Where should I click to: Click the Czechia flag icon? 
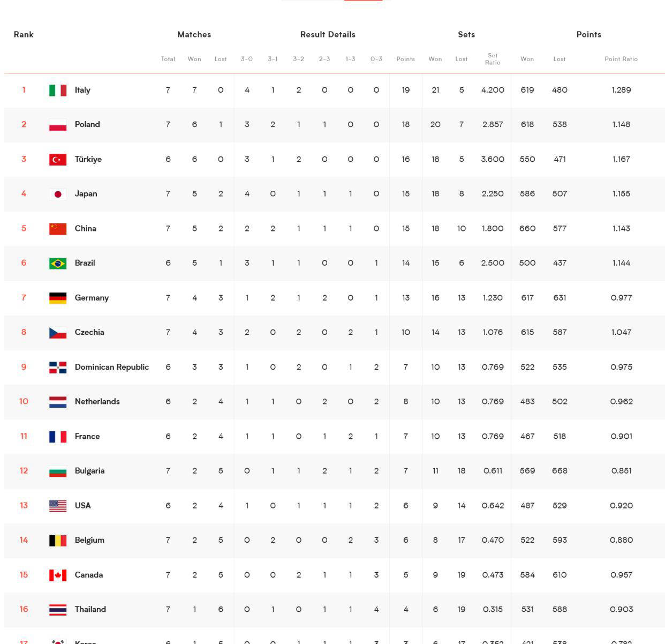click(x=58, y=332)
